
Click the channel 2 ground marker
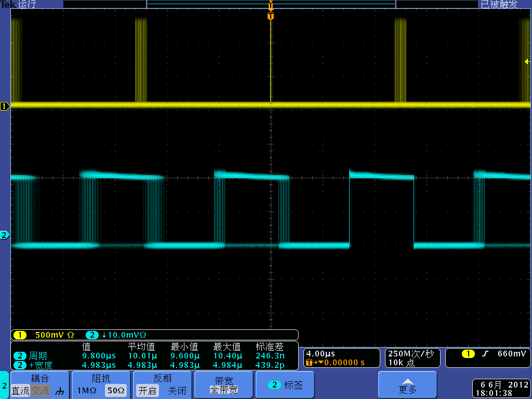click(5, 235)
